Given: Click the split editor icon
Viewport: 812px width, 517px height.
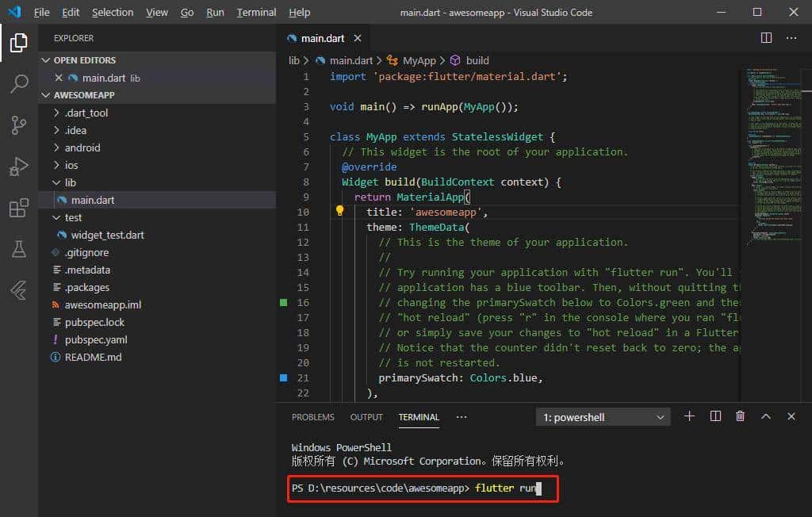Looking at the screenshot, I should 766,38.
